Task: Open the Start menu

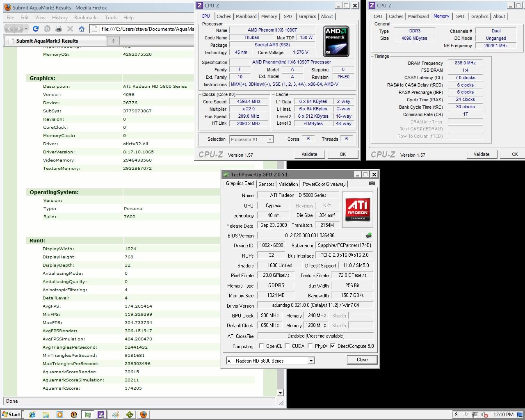Action: [11, 415]
